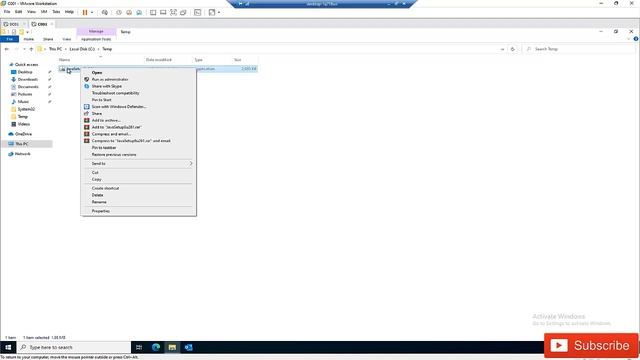
Task: Open Music in the navigation pane
Action: (x=23, y=101)
